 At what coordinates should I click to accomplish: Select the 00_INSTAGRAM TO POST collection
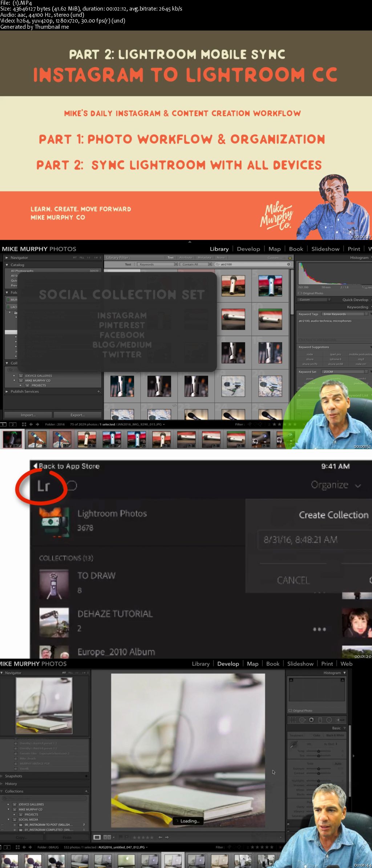[x=48, y=825]
